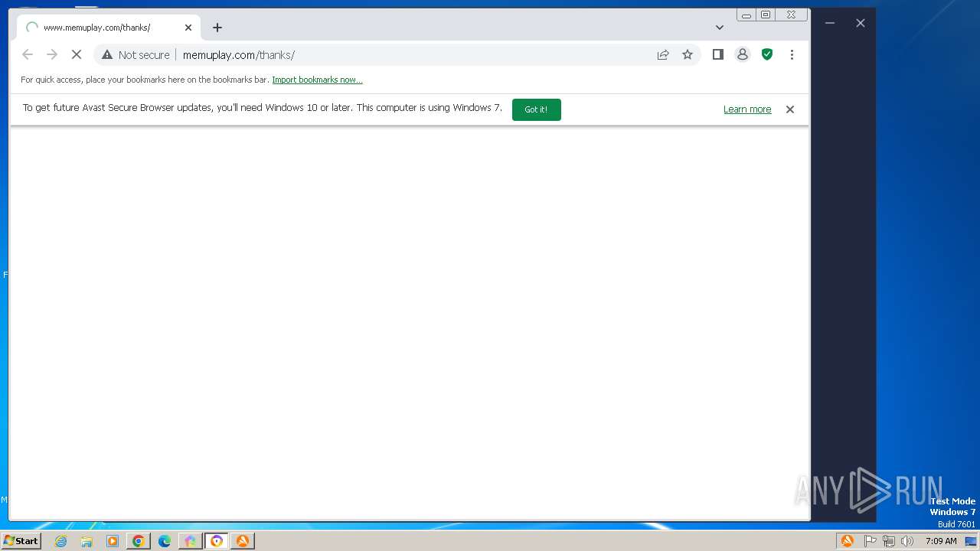Open the Learn more link
980x551 pixels.
747,109
